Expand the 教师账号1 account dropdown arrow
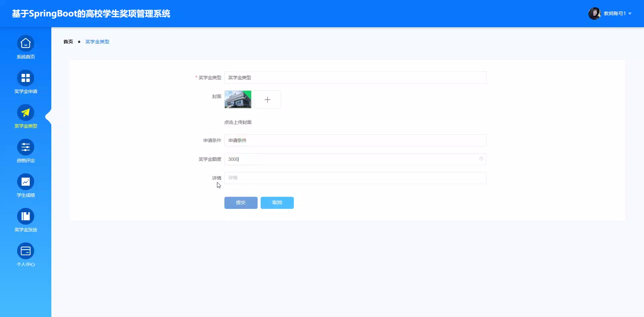Image resolution: width=644 pixels, height=317 pixels. [630, 14]
